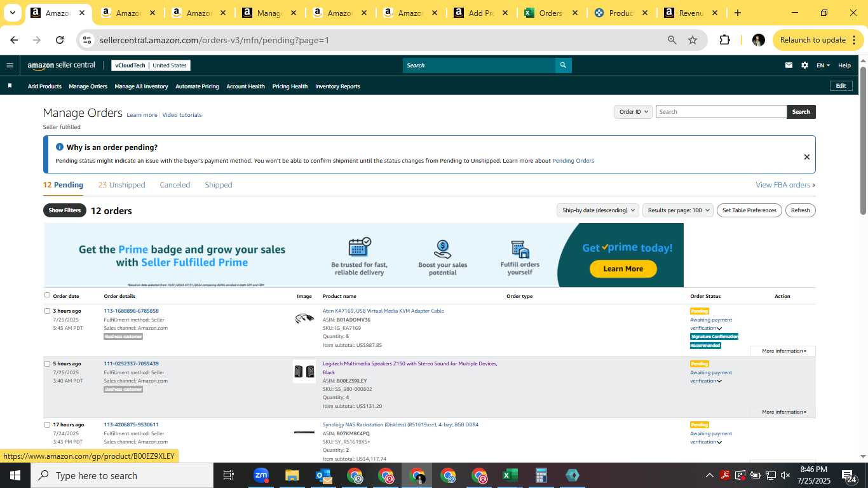The height and width of the screenshot is (488, 868).
Task: Switch to the Shipped tab
Action: pyautogui.click(x=219, y=185)
